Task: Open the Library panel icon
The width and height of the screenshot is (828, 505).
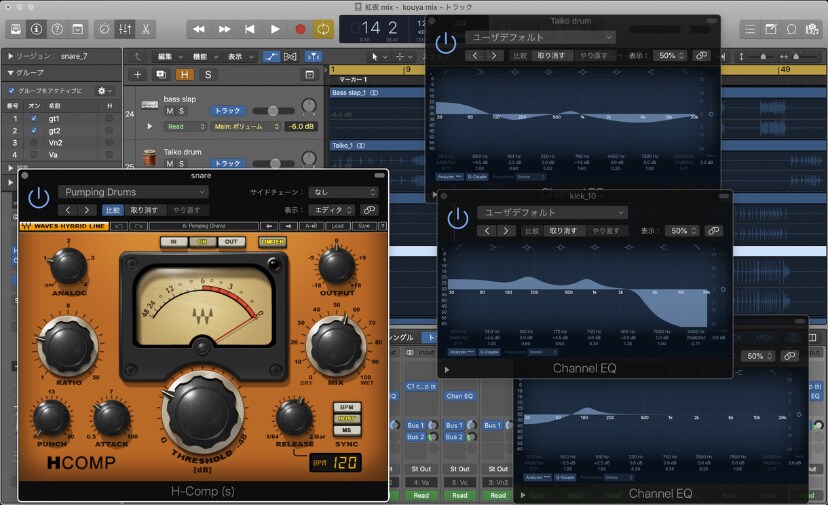Action: pos(16,29)
